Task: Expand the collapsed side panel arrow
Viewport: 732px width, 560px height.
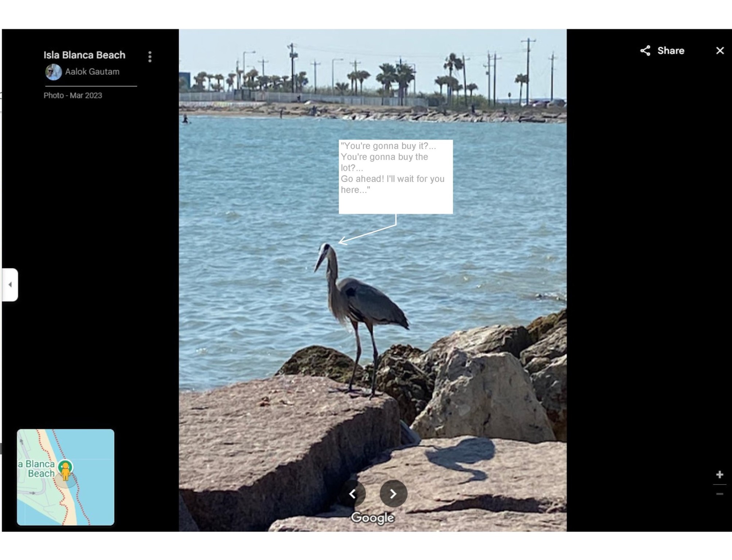Action: [10, 285]
